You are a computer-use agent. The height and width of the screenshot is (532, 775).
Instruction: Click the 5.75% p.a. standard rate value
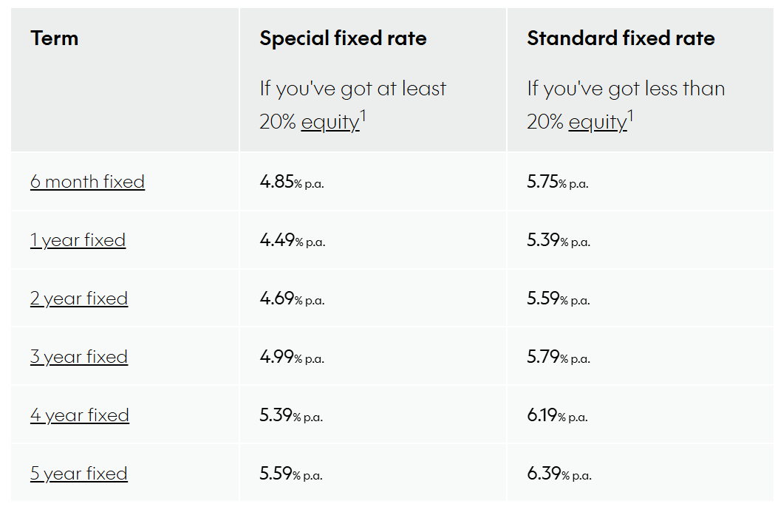[x=558, y=182]
